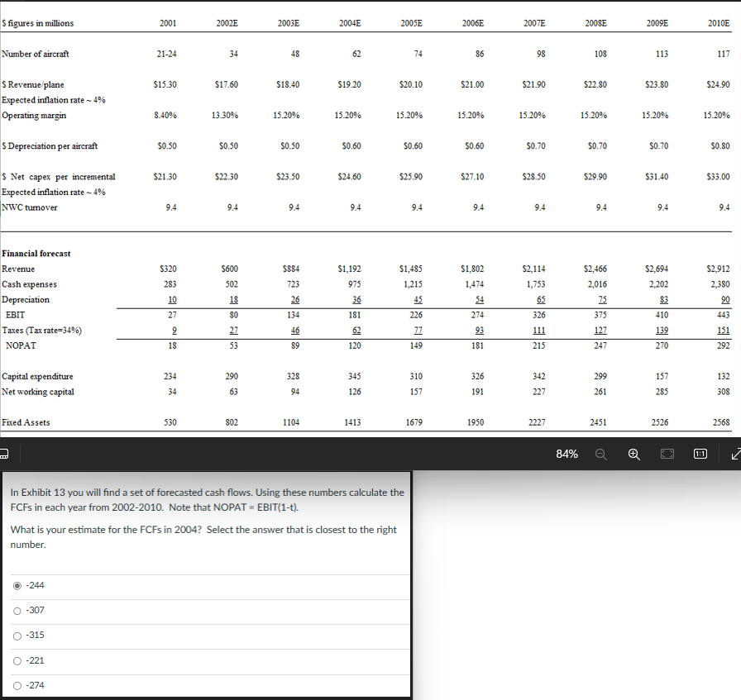Click the '151' taxes cell
The width and height of the screenshot is (741, 700).
coord(723,330)
